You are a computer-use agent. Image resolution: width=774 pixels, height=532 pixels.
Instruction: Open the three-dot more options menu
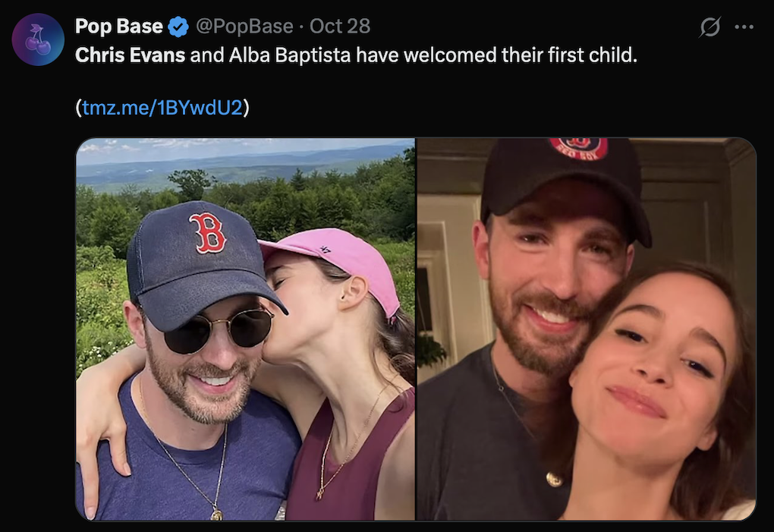tap(744, 27)
